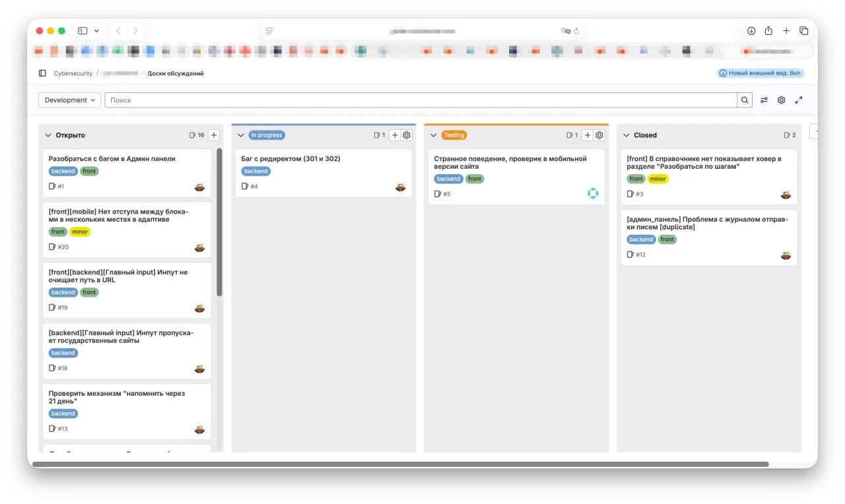845x504 pixels.
Task: Click assignee avatar on issue #3 card
Action: click(x=786, y=194)
